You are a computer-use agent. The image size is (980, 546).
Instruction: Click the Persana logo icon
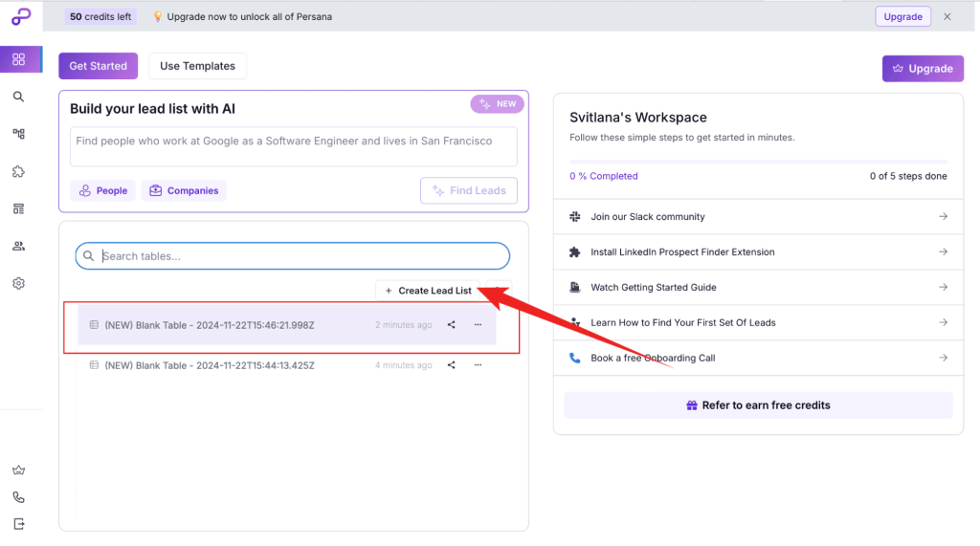tap(21, 16)
